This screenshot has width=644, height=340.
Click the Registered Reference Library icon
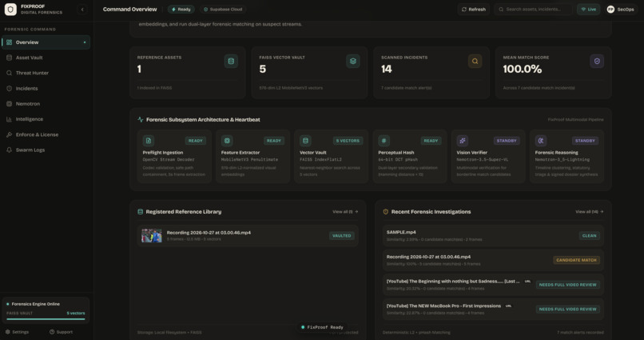tap(140, 212)
